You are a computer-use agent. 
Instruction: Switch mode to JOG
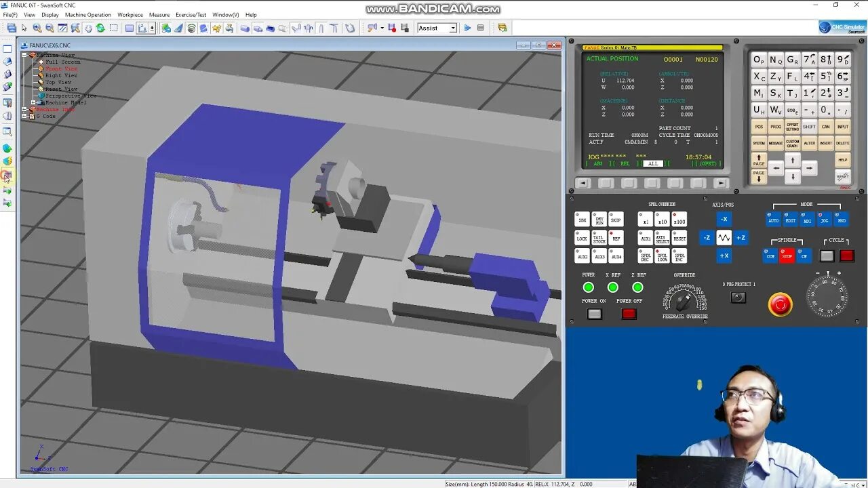824,219
